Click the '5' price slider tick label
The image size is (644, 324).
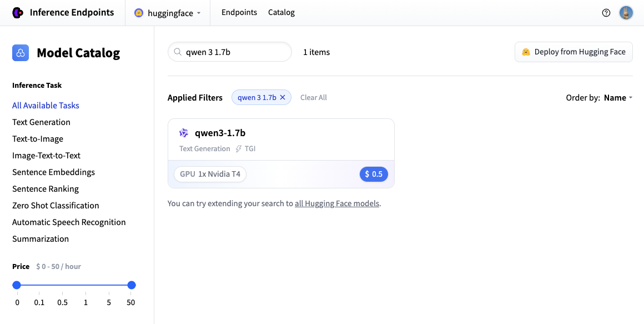click(x=109, y=302)
